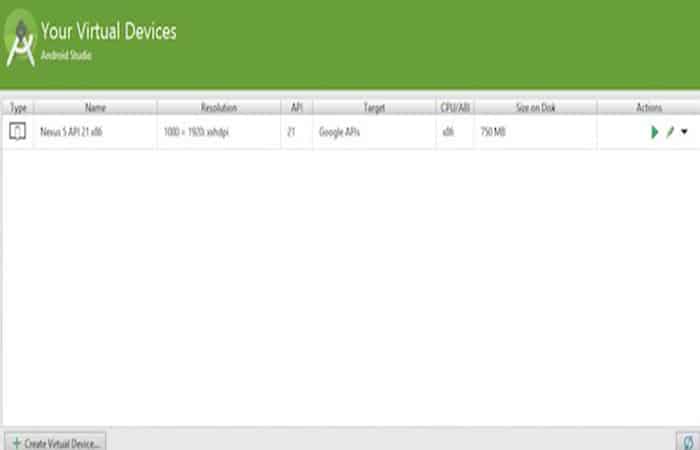Select the Nexus 5 API 21 x86 name cell
The height and width of the screenshot is (450, 700).
point(95,132)
